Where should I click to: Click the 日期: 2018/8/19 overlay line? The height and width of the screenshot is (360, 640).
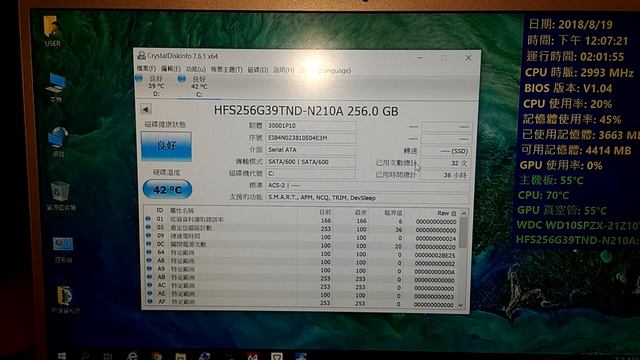570,24
